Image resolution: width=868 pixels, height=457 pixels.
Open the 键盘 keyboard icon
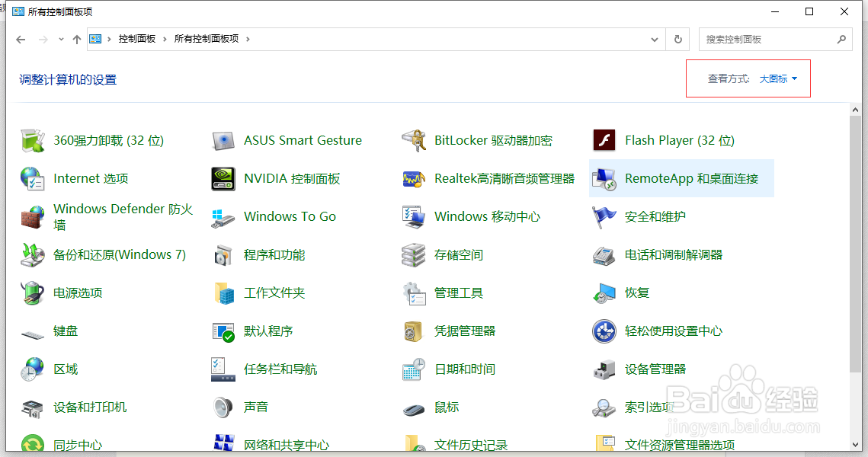(x=33, y=334)
